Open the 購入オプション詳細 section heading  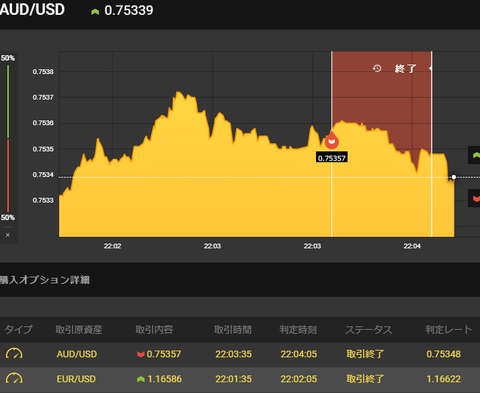click(45, 280)
